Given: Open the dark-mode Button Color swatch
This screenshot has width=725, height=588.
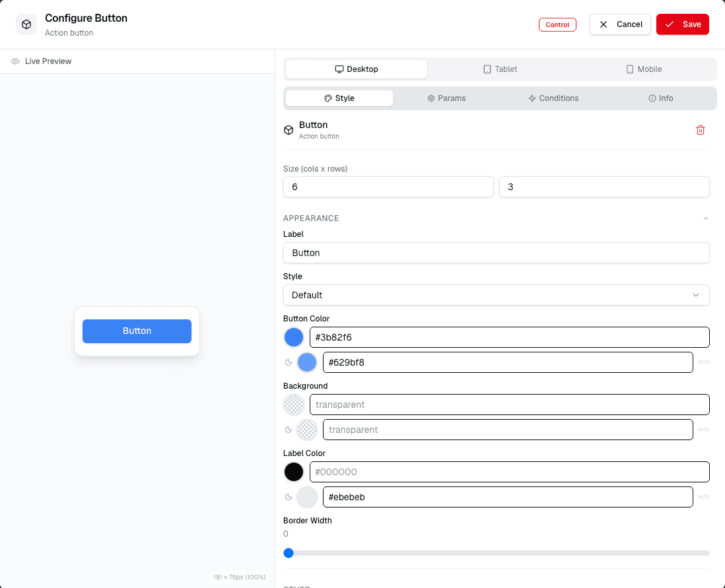Looking at the screenshot, I should (x=307, y=362).
